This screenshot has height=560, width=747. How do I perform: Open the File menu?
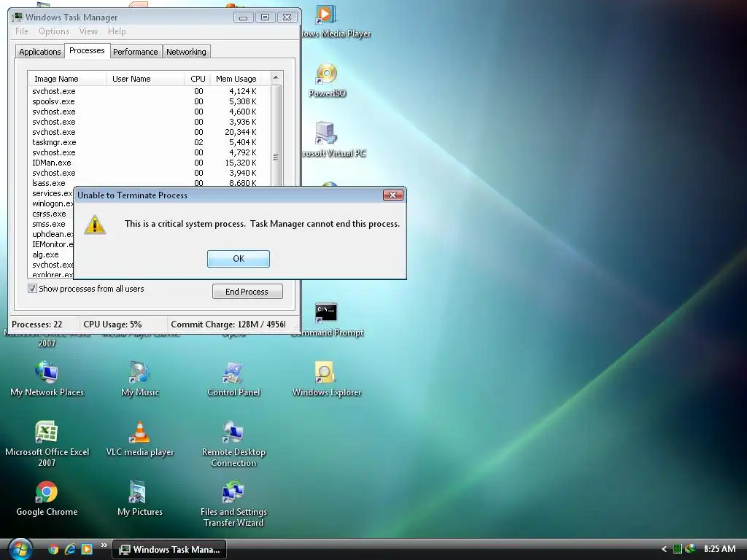pyautogui.click(x=21, y=31)
